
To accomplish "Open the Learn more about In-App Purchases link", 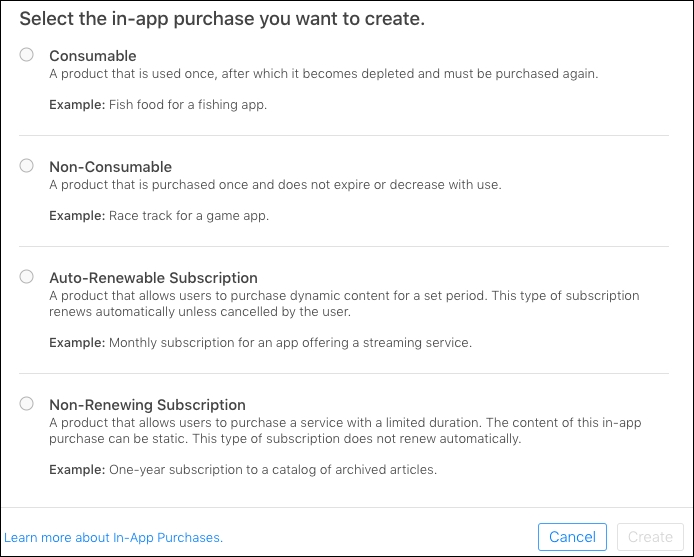I will pyautogui.click(x=114, y=538).
